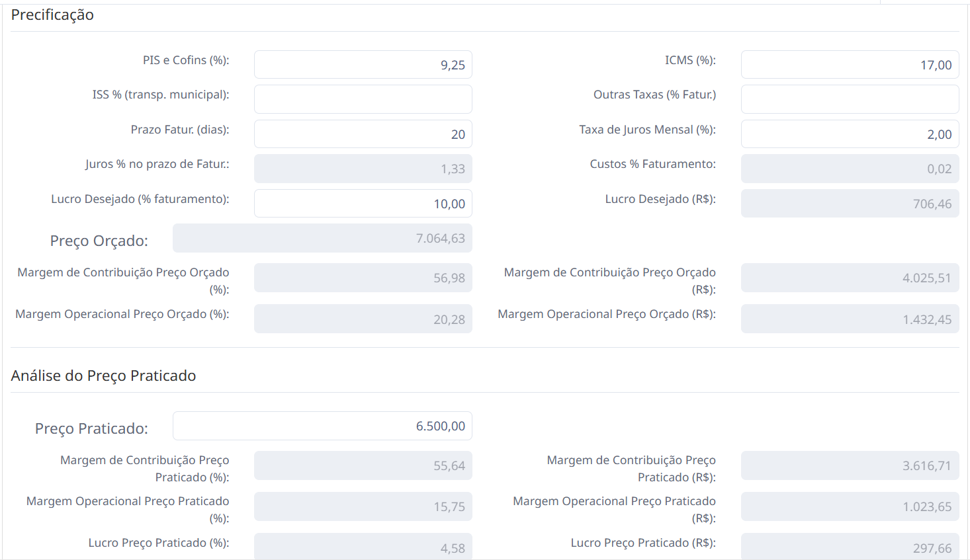Viewport: 970px width, 560px height.
Task: Click the Preço Praticado input field
Action: pos(322,426)
